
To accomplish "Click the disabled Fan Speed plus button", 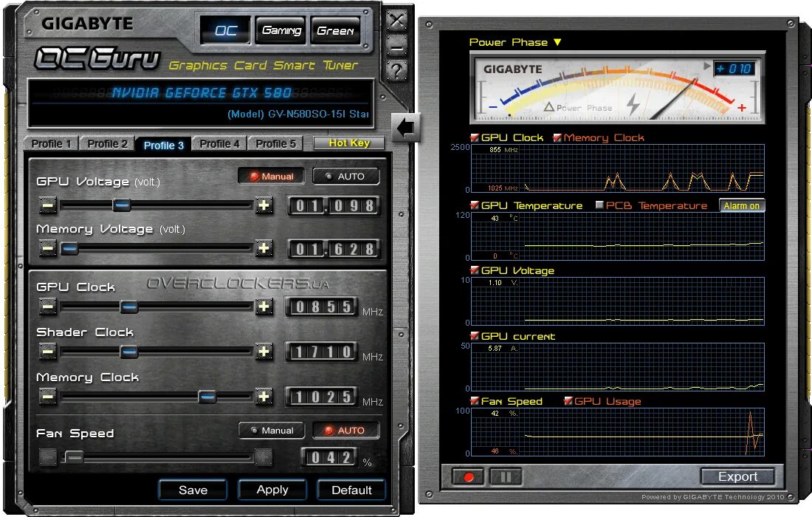I will tap(263, 457).
